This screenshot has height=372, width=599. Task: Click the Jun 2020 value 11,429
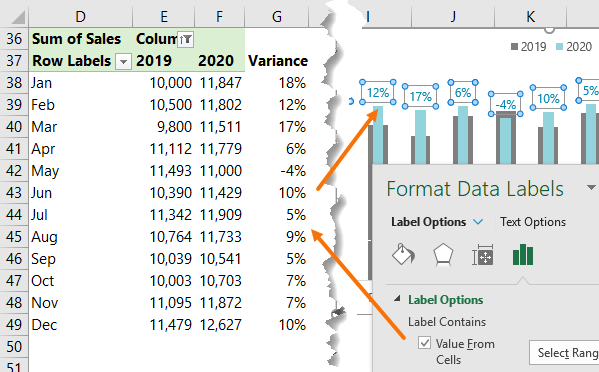point(220,193)
